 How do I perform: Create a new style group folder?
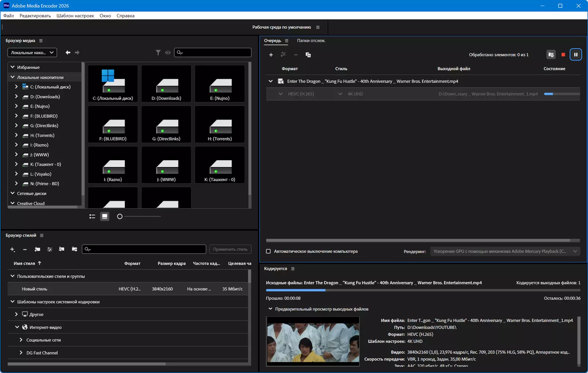(x=37, y=249)
